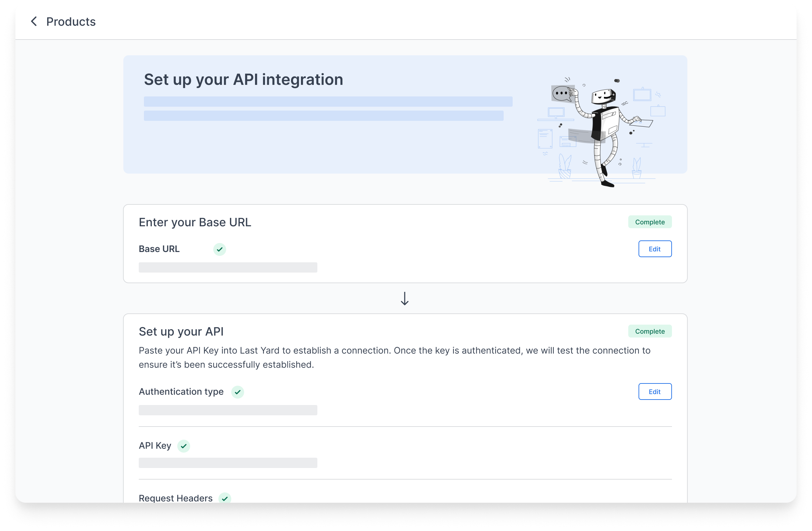Click the 'Set up your API integration' heading
The image size is (812, 531).
tap(243, 80)
